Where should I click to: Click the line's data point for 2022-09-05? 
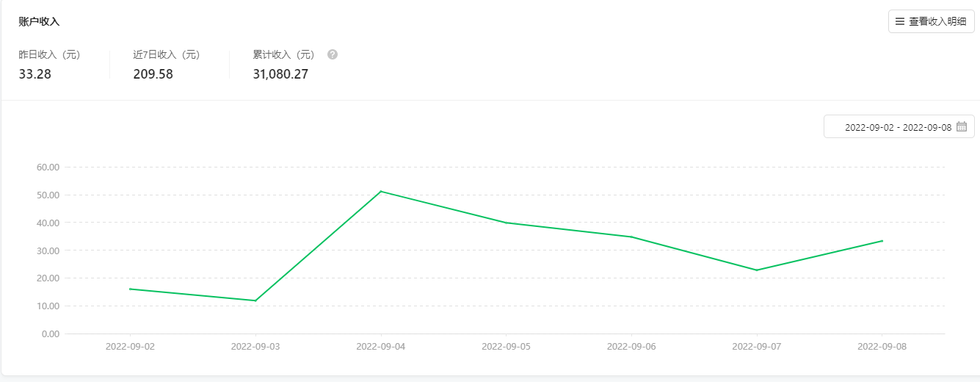tap(506, 223)
